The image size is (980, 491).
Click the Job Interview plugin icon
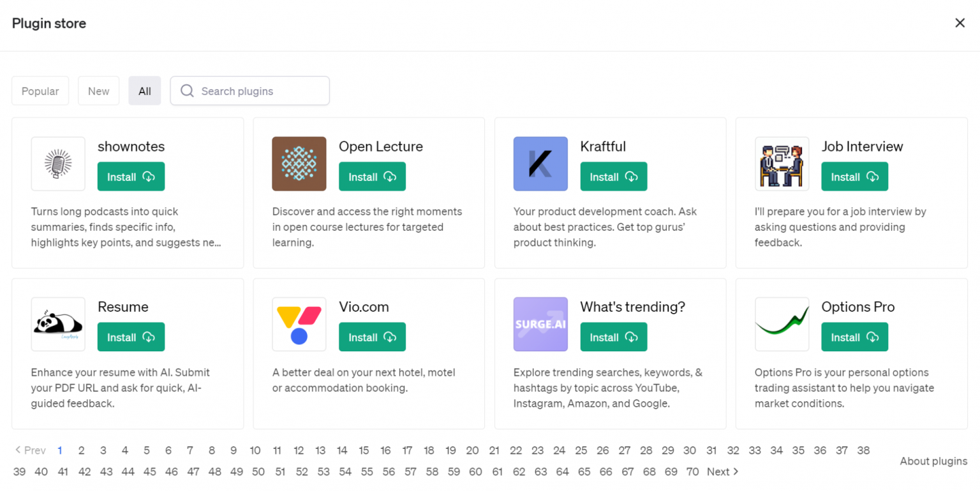tap(782, 164)
